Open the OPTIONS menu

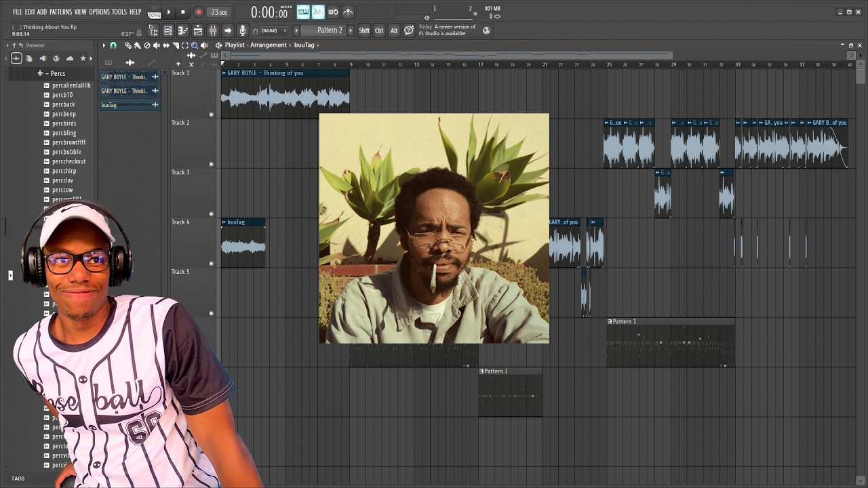(99, 12)
